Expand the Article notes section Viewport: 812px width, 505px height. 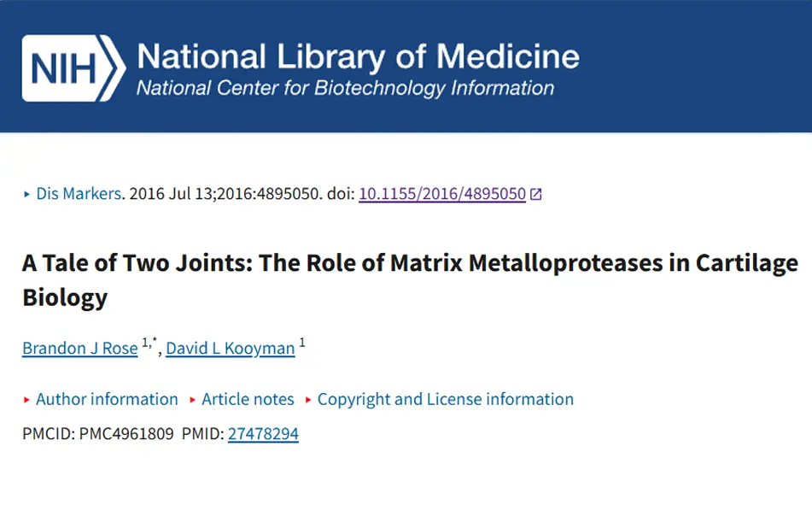coord(248,399)
